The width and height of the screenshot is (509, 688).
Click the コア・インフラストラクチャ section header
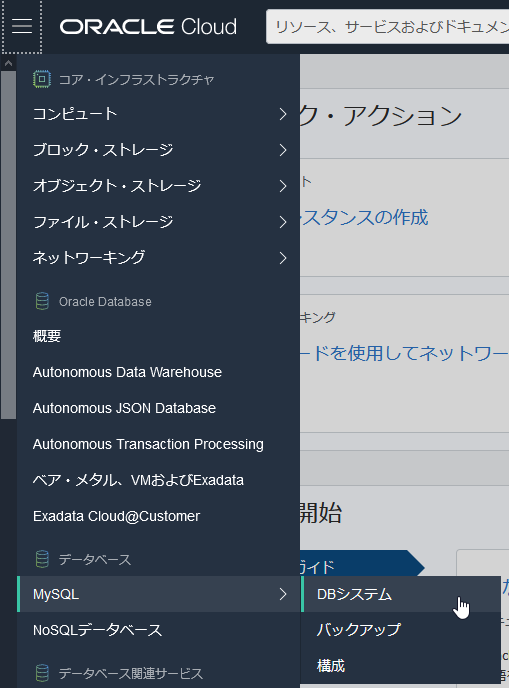click(136, 79)
